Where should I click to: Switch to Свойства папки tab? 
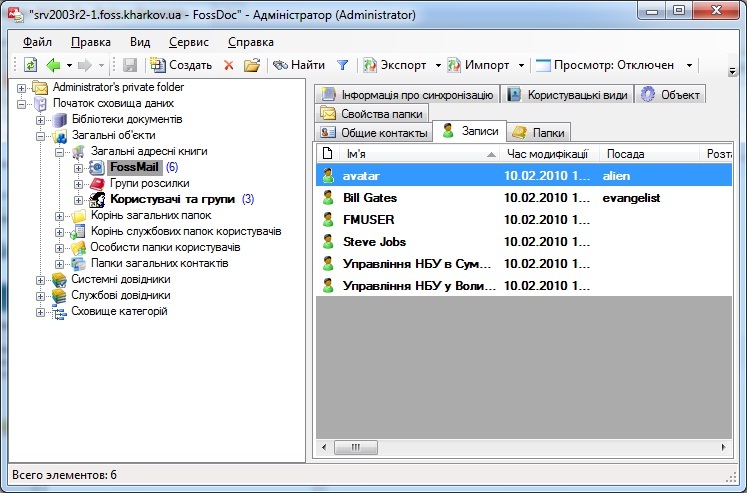click(372, 113)
